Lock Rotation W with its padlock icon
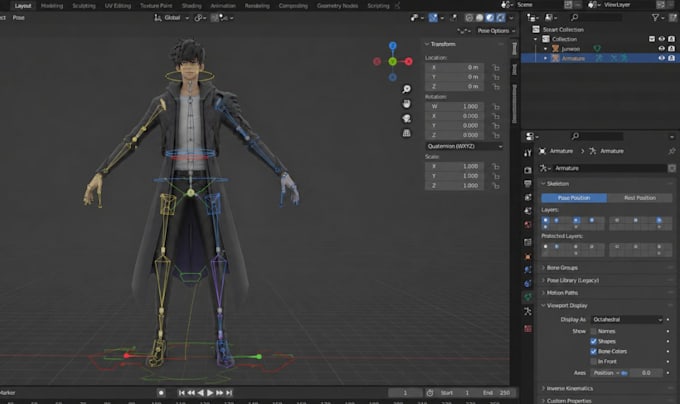 point(496,106)
